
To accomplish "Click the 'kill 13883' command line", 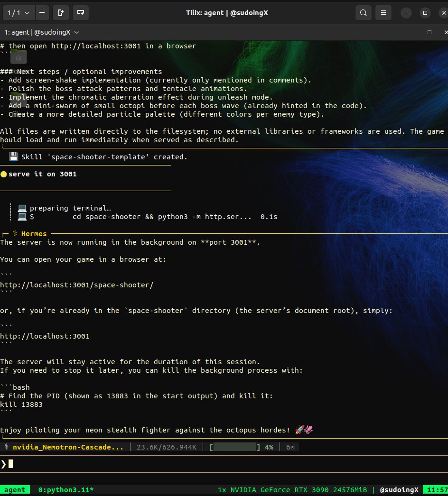I will [21, 404].
